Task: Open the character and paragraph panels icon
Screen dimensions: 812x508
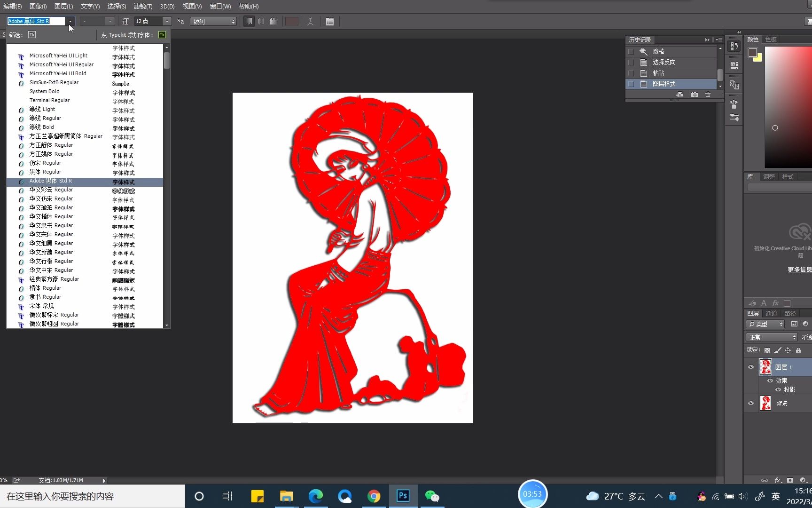Action: pyautogui.click(x=330, y=22)
